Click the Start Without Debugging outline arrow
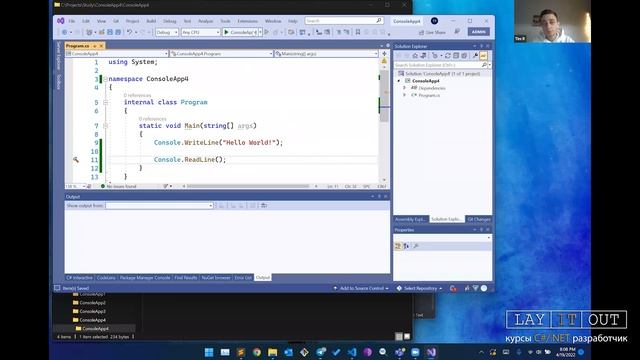640x360 pixels. tap(267, 32)
